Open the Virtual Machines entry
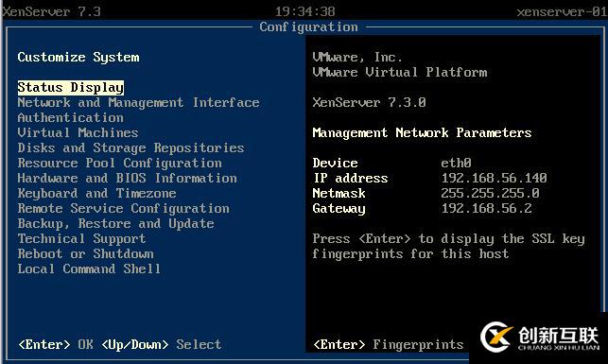Screen dimensions: 608x364 click(78, 133)
